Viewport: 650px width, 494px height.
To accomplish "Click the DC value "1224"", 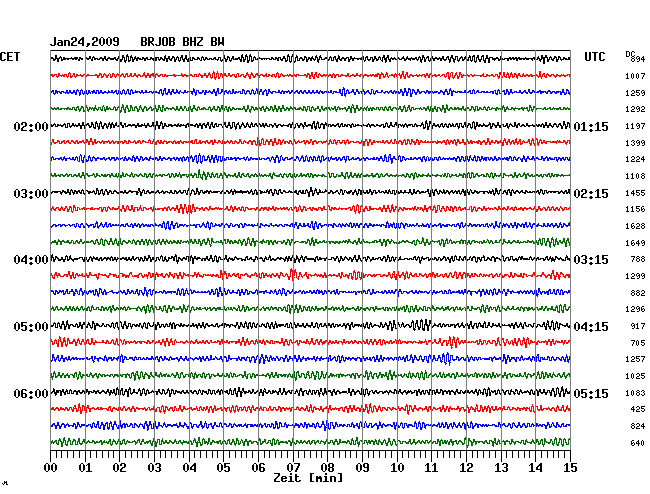I will [x=635, y=159].
